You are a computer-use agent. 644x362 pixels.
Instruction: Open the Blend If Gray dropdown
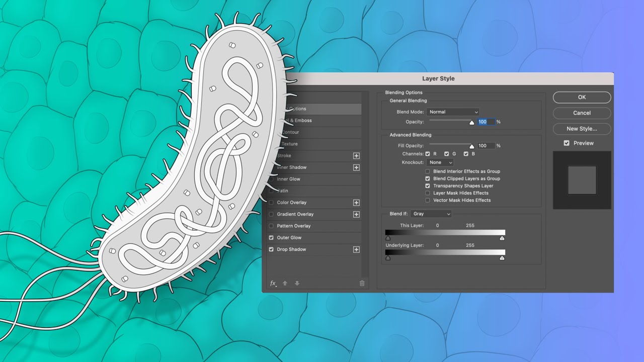(x=431, y=214)
